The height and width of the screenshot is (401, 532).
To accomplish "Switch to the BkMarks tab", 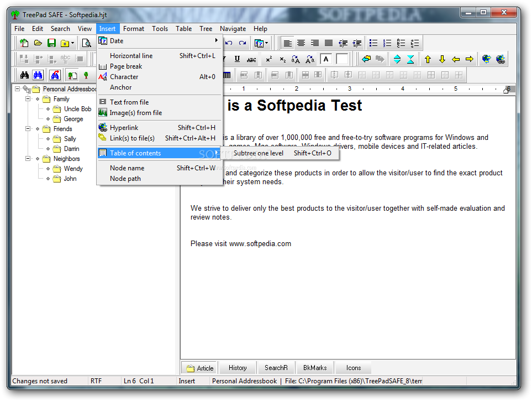I will click(x=315, y=368).
